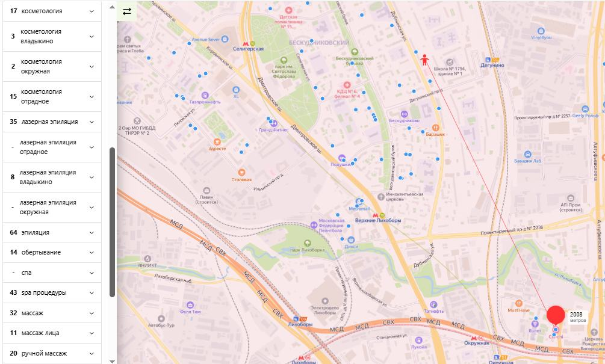Screen dimensions: 605x364
Task: Expand the косметология row chevron
Action: pyautogui.click(x=92, y=11)
